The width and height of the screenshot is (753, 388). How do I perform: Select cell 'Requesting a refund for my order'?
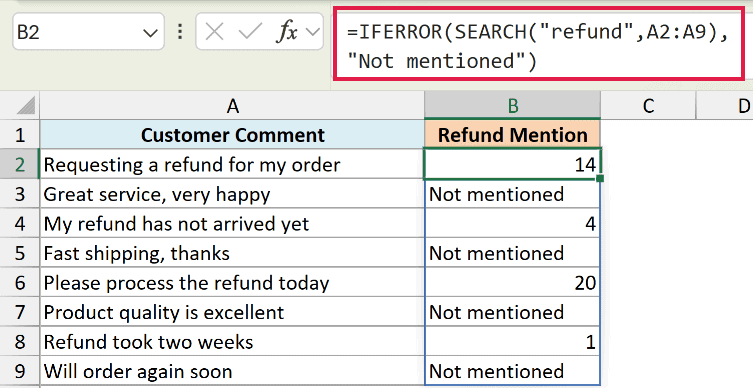pyautogui.click(x=232, y=164)
